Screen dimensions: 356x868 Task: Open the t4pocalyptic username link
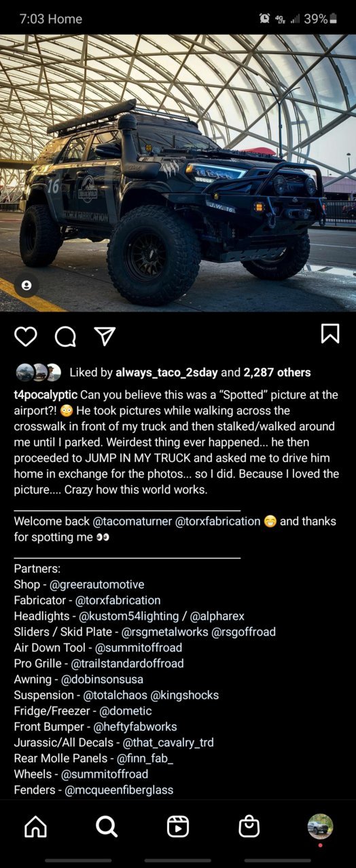point(46,395)
